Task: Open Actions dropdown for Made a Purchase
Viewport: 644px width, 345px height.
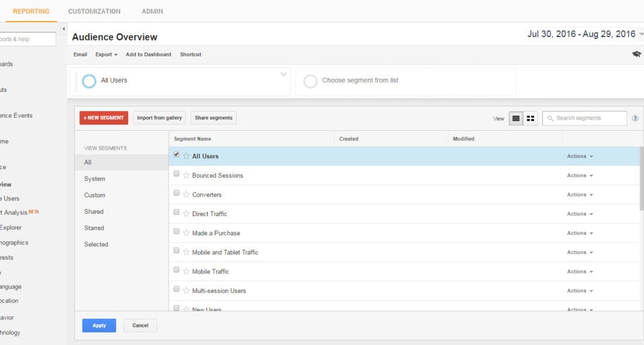Action: point(580,233)
